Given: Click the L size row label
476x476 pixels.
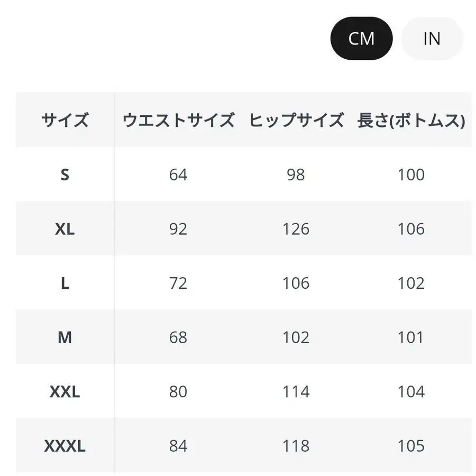Looking at the screenshot, I should [65, 283].
